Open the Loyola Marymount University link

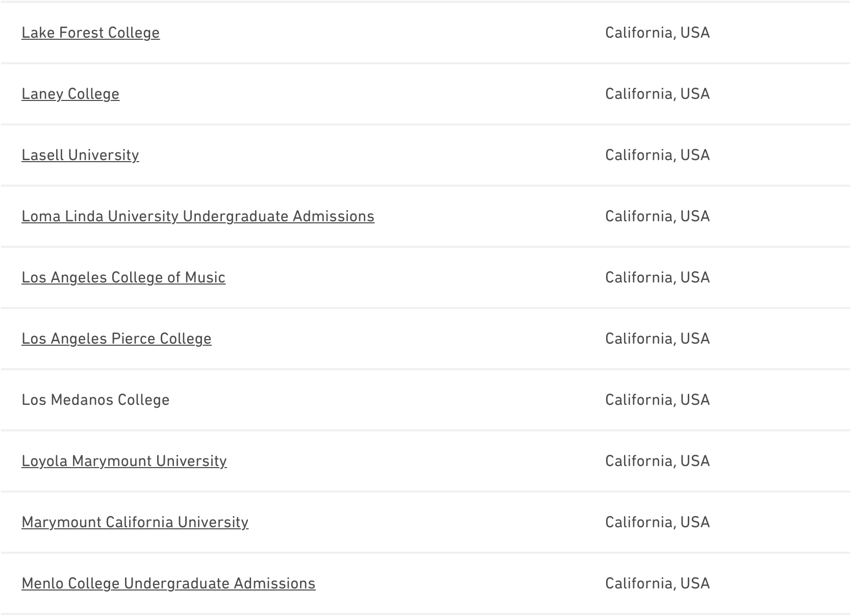tap(124, 461)
